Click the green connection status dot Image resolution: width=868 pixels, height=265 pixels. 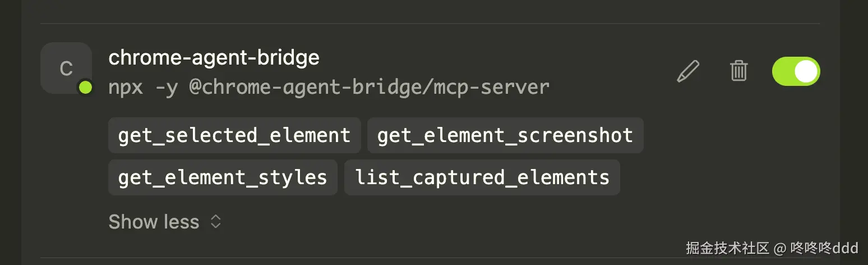85,87
